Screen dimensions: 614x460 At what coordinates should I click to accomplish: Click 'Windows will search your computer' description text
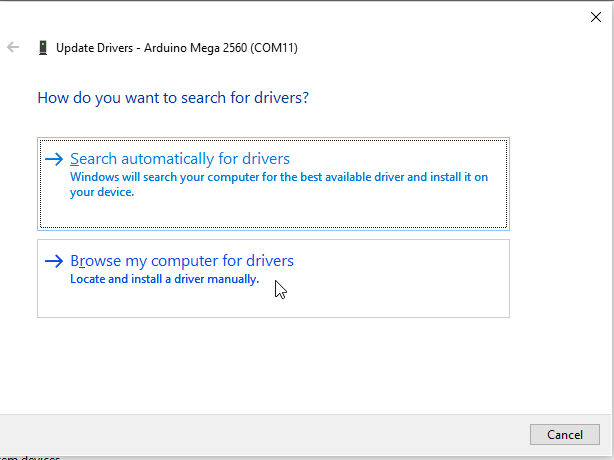coord(279,184)
